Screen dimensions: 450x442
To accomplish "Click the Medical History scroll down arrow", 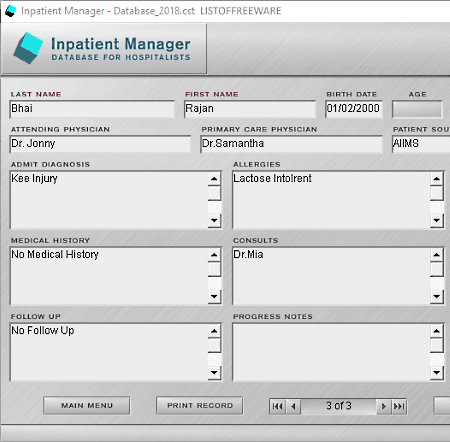I will [214, 296].
